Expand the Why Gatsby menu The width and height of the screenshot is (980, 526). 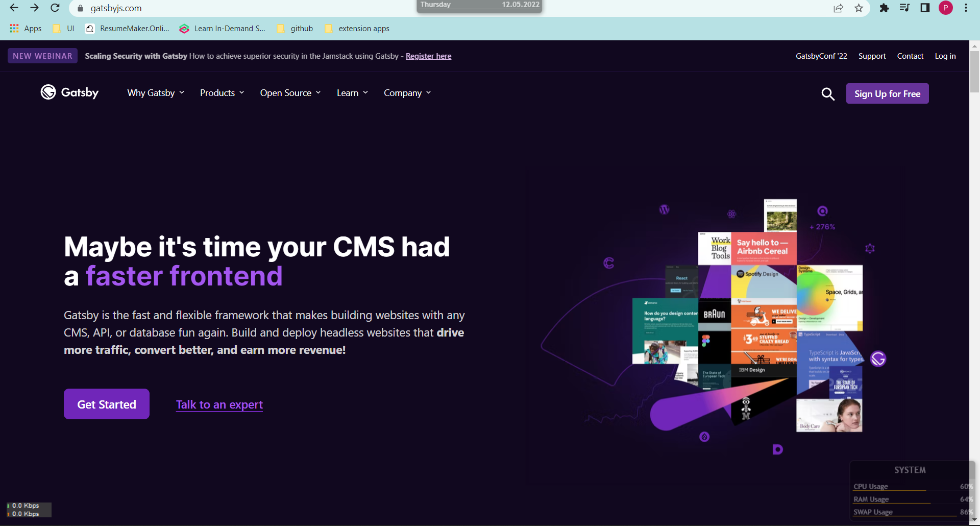click(x=156, y=93)
